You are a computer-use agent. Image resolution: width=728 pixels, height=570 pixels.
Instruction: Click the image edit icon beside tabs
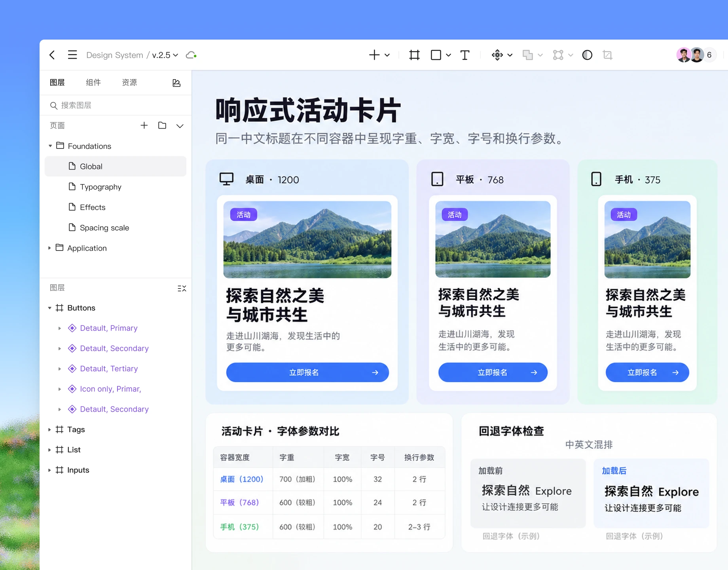coord(176,83)
